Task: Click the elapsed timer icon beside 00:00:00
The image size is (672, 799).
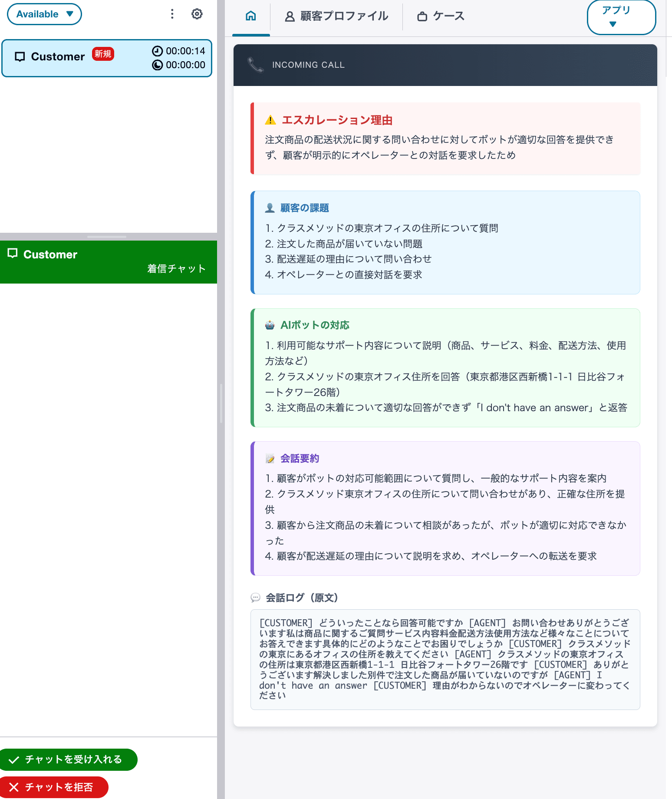Action: click(157, 65)
